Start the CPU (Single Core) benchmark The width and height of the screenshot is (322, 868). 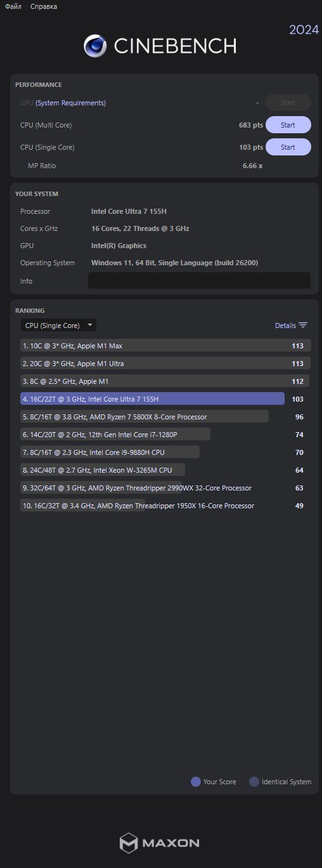pyautogui.click(x=288, y=147)
